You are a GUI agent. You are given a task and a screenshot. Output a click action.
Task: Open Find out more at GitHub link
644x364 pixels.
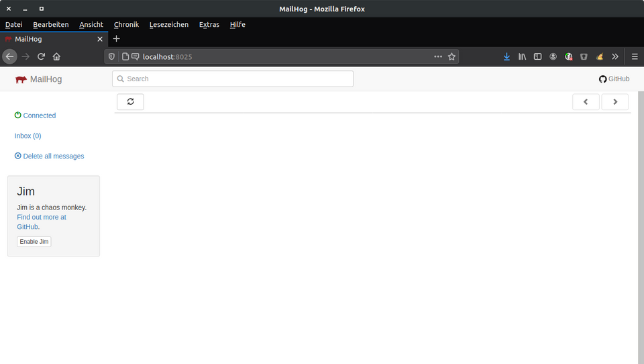[42, 222]
